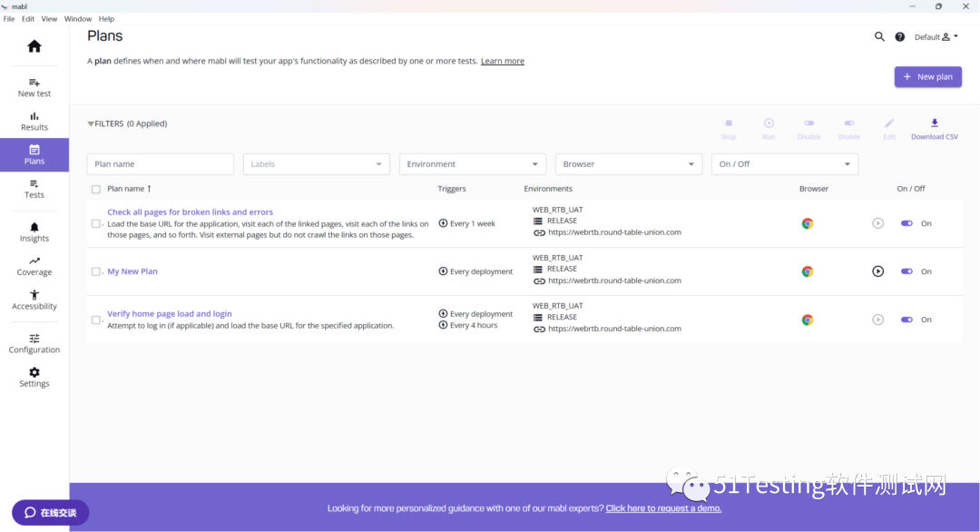Open the Environment filter dropdown
Image resolution: width=980 pixels, height=532 pixels.
point(473,163)
